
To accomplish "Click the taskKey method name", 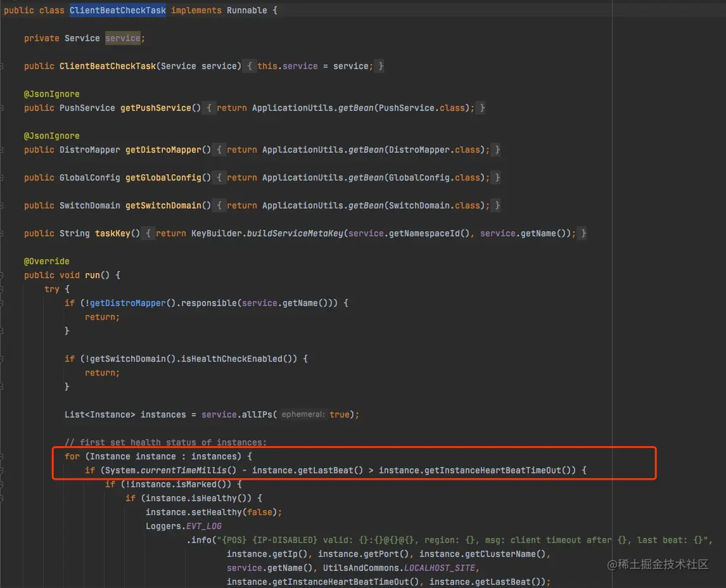I will (113, 233).
